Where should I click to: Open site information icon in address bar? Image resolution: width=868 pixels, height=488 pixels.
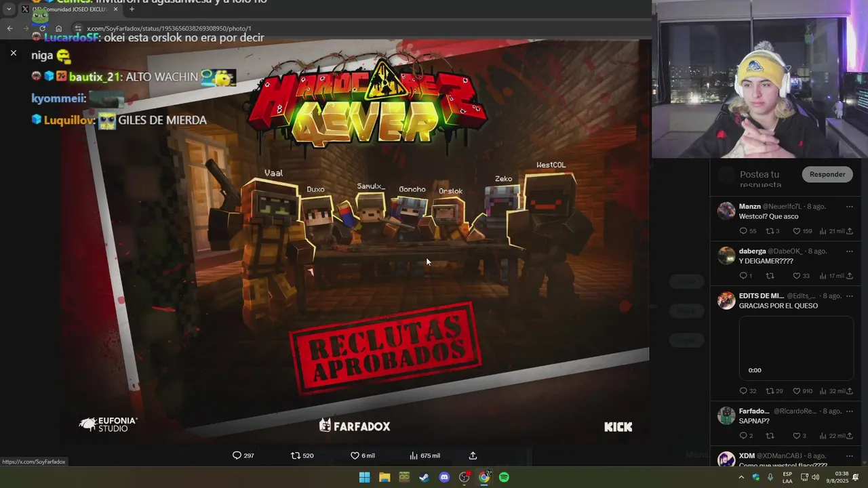78,28
